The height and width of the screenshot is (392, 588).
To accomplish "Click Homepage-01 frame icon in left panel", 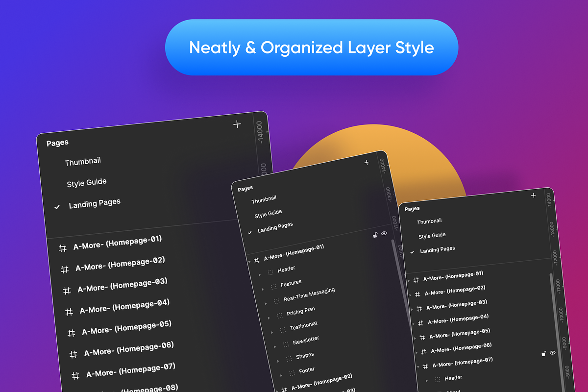I will pyautogui.click(x=63, y=248).
